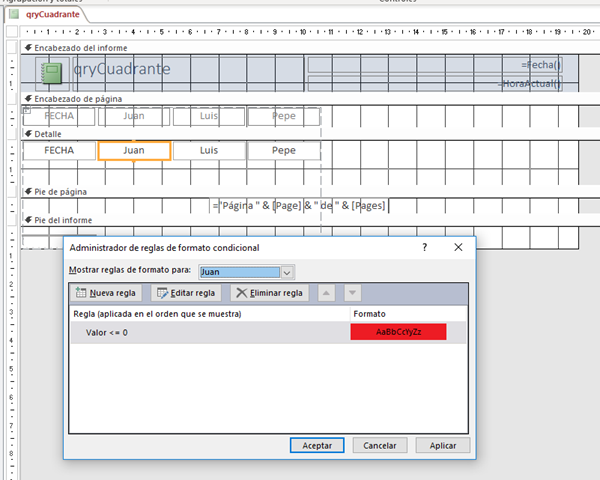Move rule up with the up arrow
Viewport: 600px width, 480px height.
click(x=326, y=293)
